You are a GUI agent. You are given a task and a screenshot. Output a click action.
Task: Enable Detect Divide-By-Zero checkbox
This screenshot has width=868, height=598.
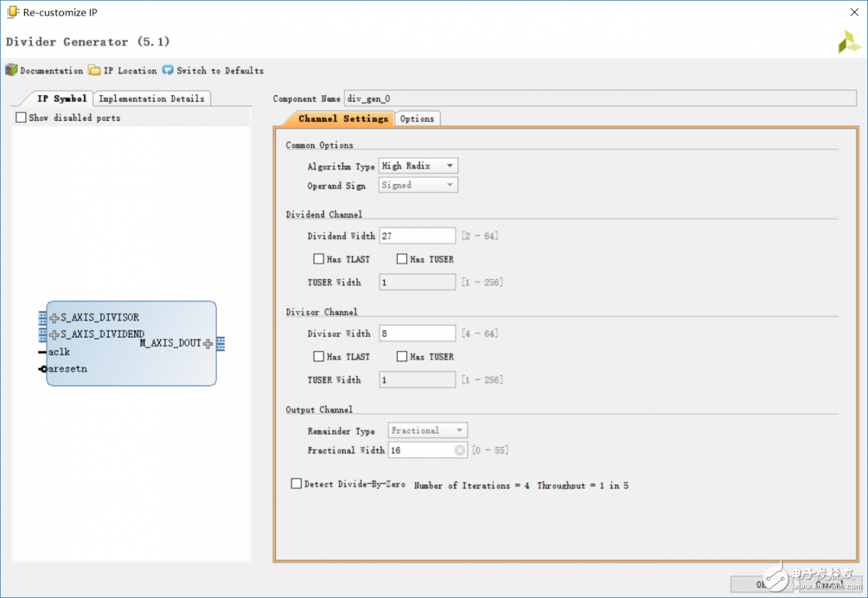297,484
